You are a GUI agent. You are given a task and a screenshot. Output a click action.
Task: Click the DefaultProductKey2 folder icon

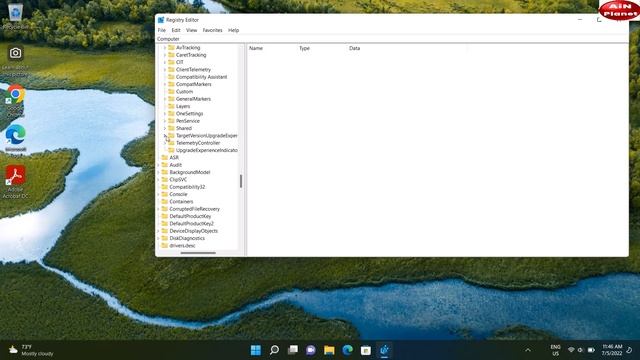point(165,224)
